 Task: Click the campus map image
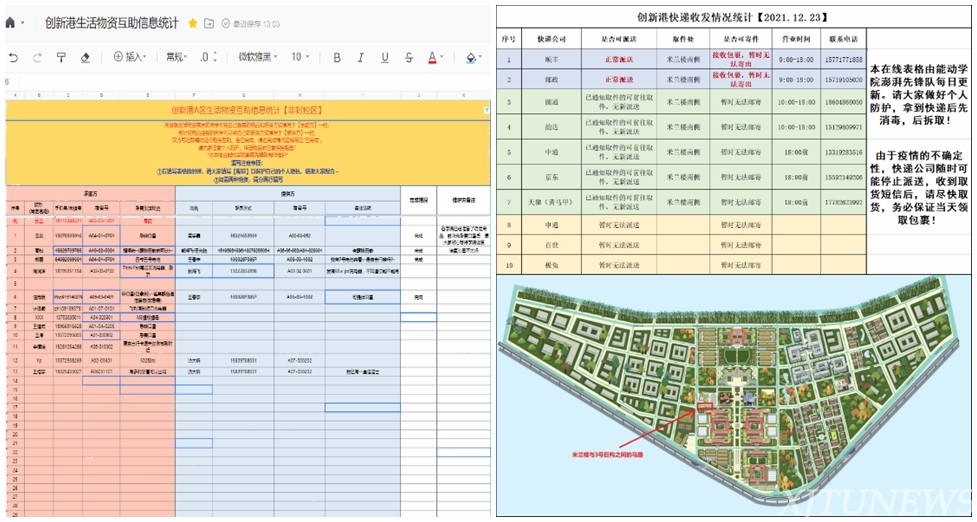(x=733, y=396)
